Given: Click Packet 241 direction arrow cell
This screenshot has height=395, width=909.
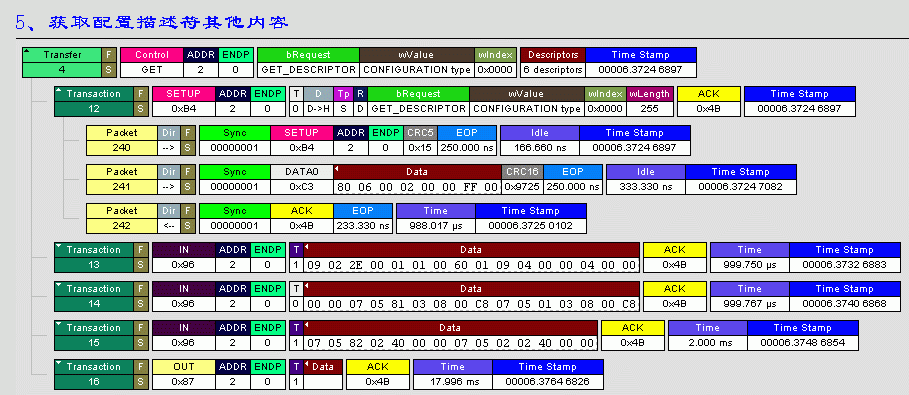Looking at the screenshot, I should coord(169,187).
